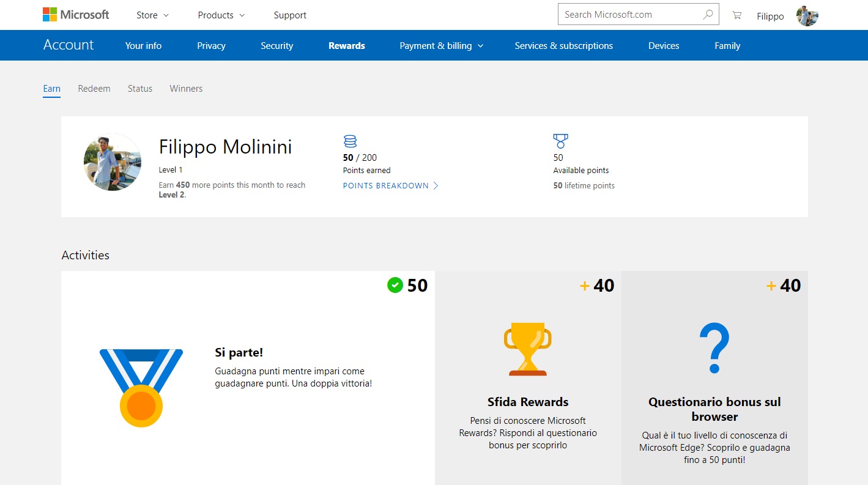Open the Support menu item
868x485 pixels.
(290, 15)
